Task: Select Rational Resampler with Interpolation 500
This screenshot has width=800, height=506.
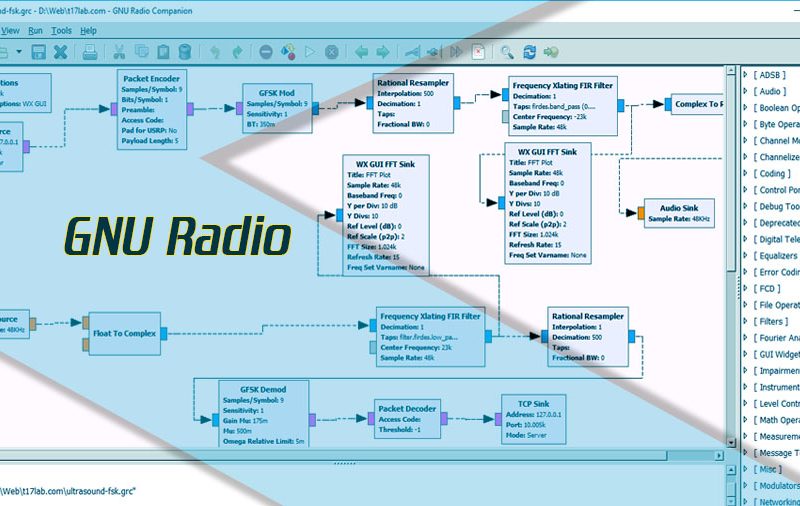Action: click(x=413, y=103)
